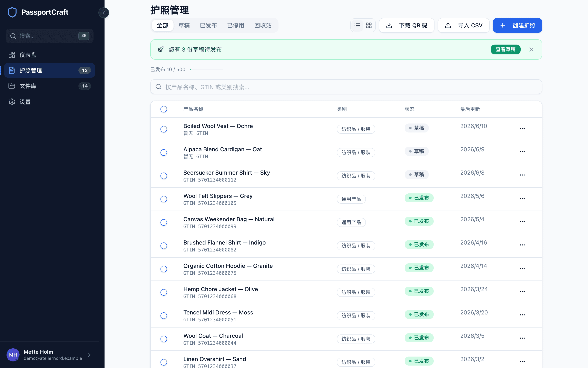Select the Alpaca Blend Cardigan — Oat checkbox
588x368 pixels.
point(164,152)
